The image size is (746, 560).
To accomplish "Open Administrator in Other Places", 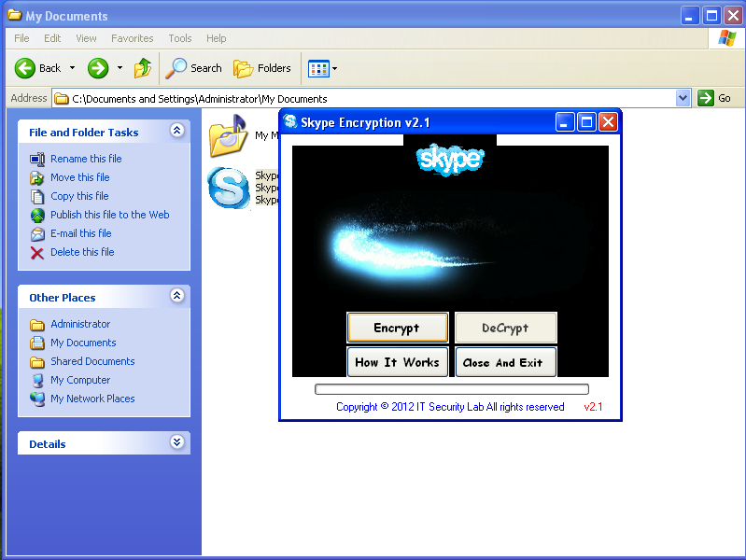I will coord(80,324).
